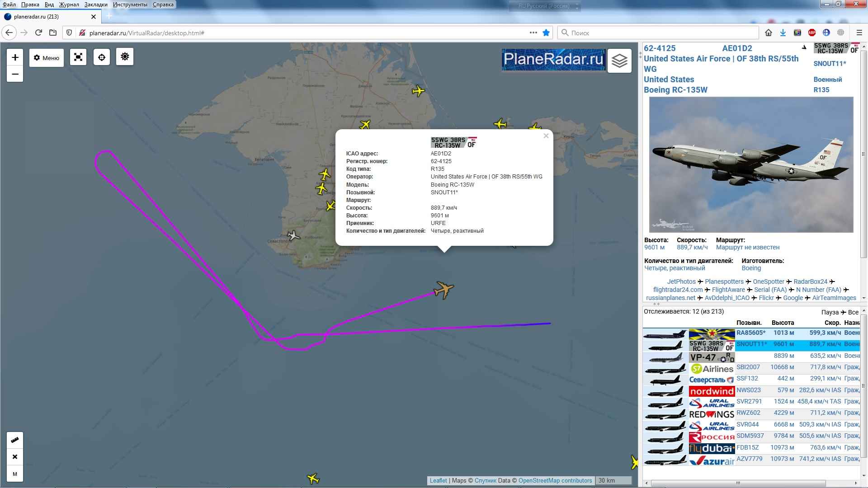Click the M tool button on map
The height and width of the screenshot is (488, 868).
[x=15, y=474]
